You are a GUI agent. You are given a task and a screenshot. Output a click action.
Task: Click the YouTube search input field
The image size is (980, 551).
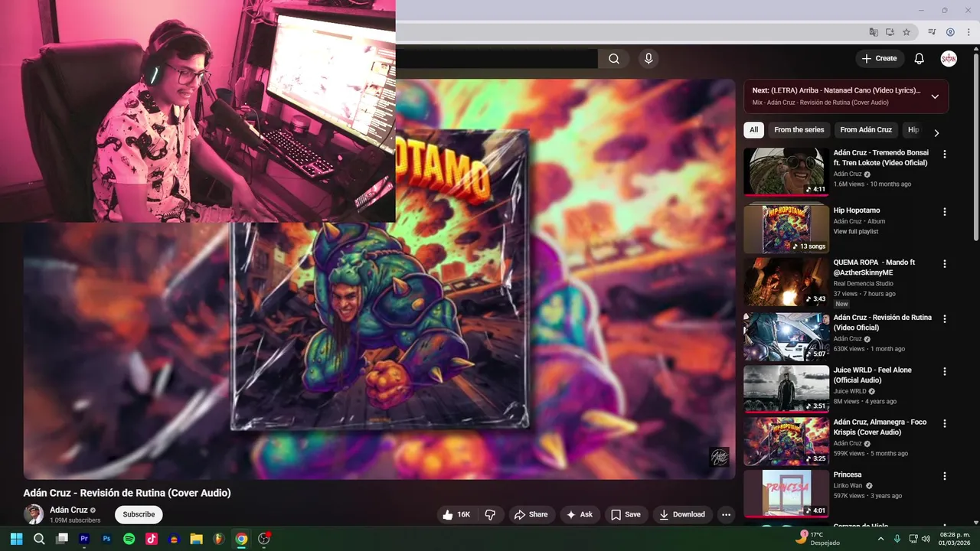496,59
